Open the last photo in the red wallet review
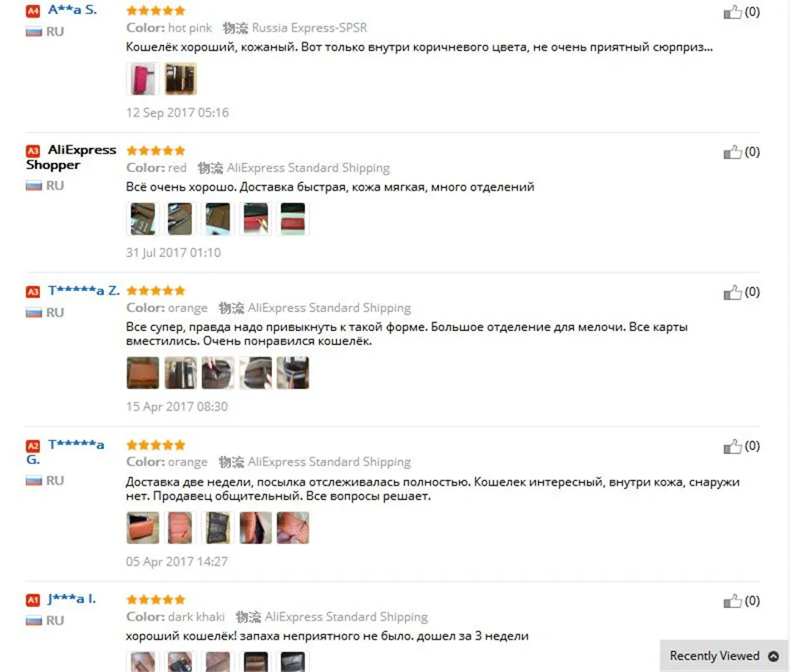Image resolution: width=790 pixels, height=672 pixels. pyautogui.click(x=293, y=219)
